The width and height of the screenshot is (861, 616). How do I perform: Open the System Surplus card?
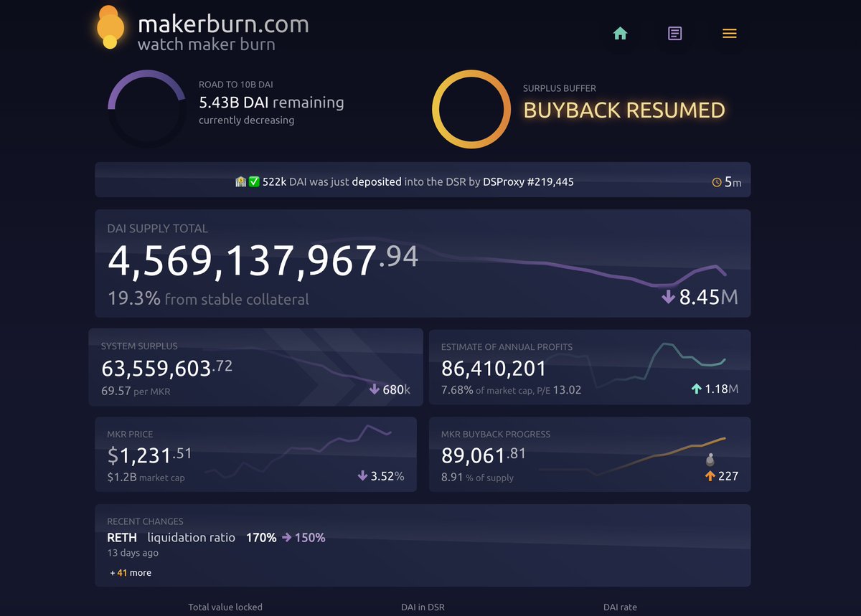(255, 368)
